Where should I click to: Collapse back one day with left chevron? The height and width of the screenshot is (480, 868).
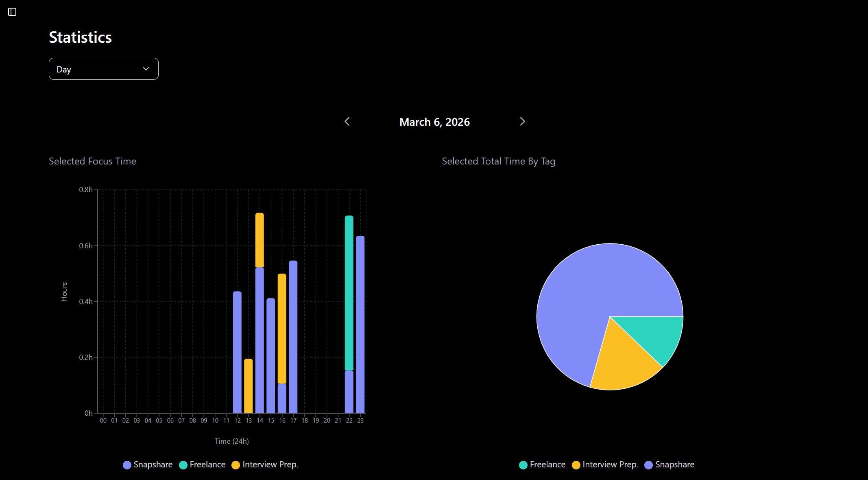pos(347,121)
